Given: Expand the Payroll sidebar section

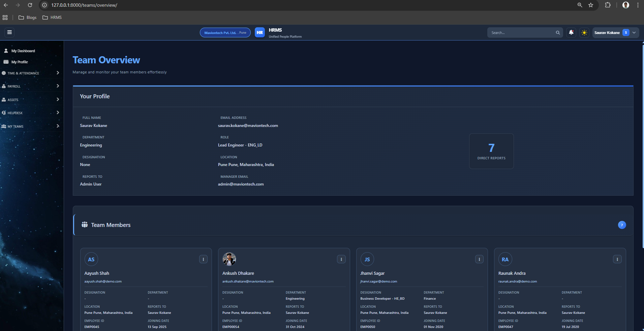Looking at the screenshot, I should coord(30,86).
